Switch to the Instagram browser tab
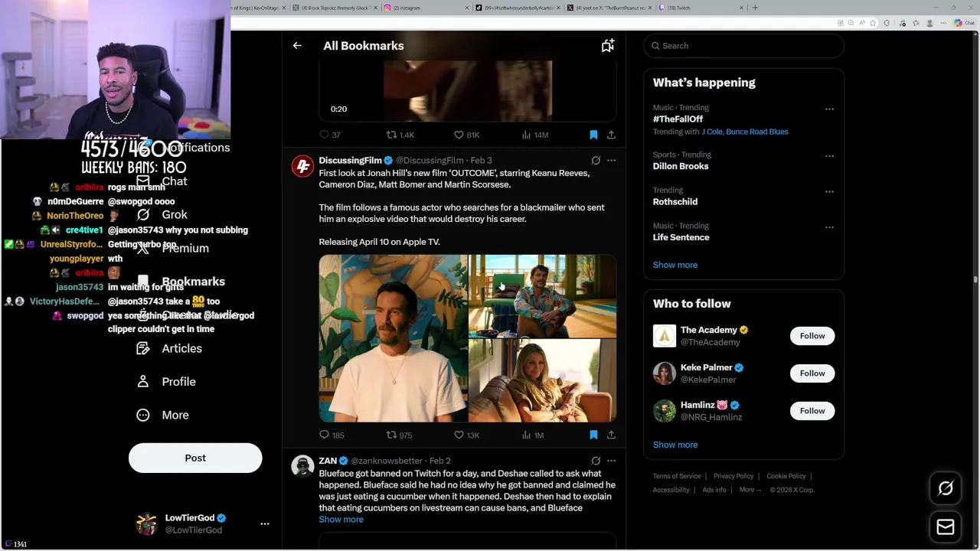 click(425, 8)
